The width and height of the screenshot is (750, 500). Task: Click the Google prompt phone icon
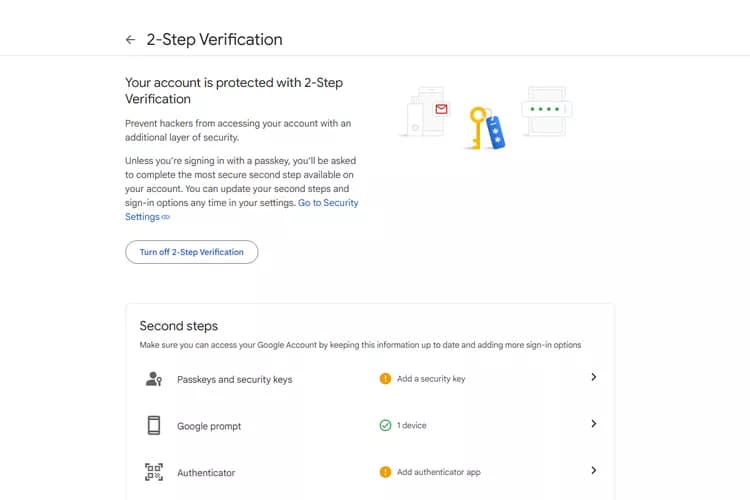154,425
